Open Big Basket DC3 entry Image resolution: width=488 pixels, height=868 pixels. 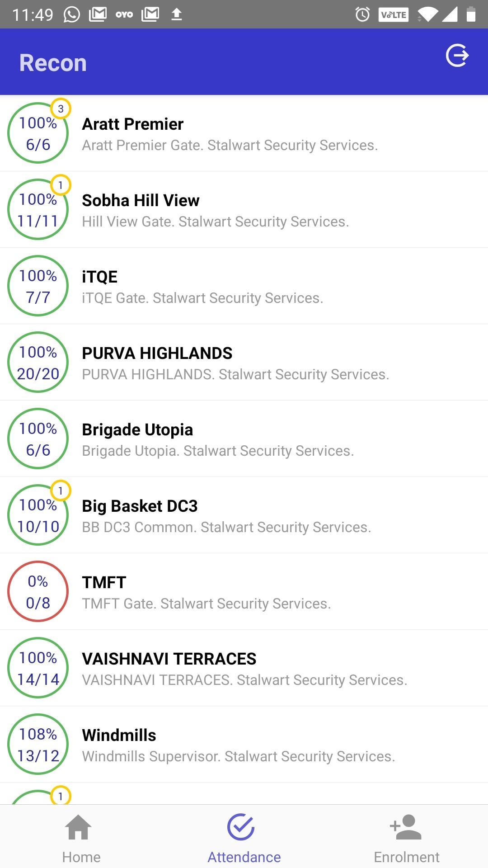(x=244, y=515)
